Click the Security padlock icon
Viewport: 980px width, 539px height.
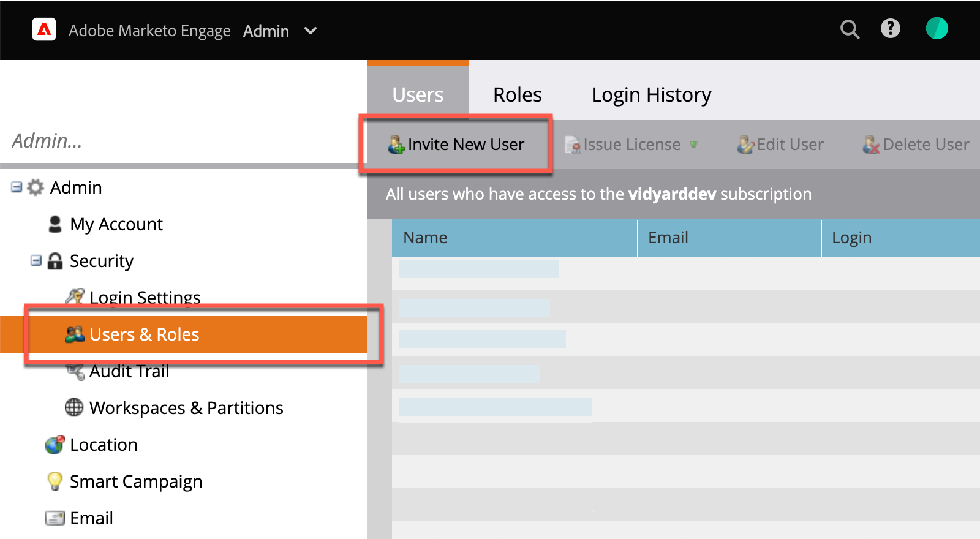55,260
